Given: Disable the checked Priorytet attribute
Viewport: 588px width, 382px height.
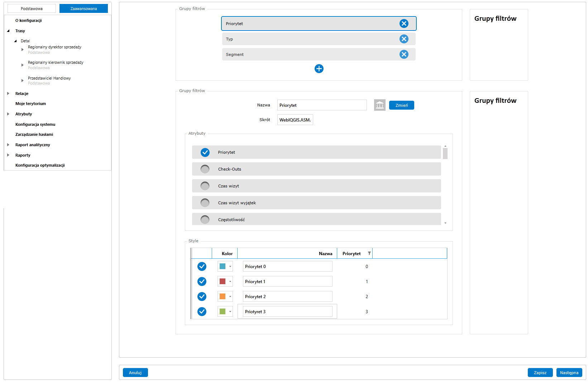Looking at the screenshot, I should tap(205, 152).
